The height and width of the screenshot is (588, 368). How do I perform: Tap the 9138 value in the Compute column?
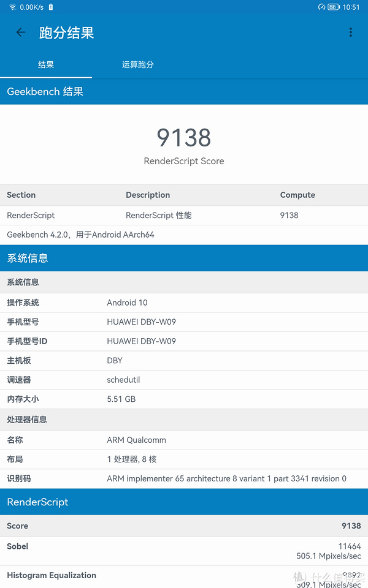[289, 215]
